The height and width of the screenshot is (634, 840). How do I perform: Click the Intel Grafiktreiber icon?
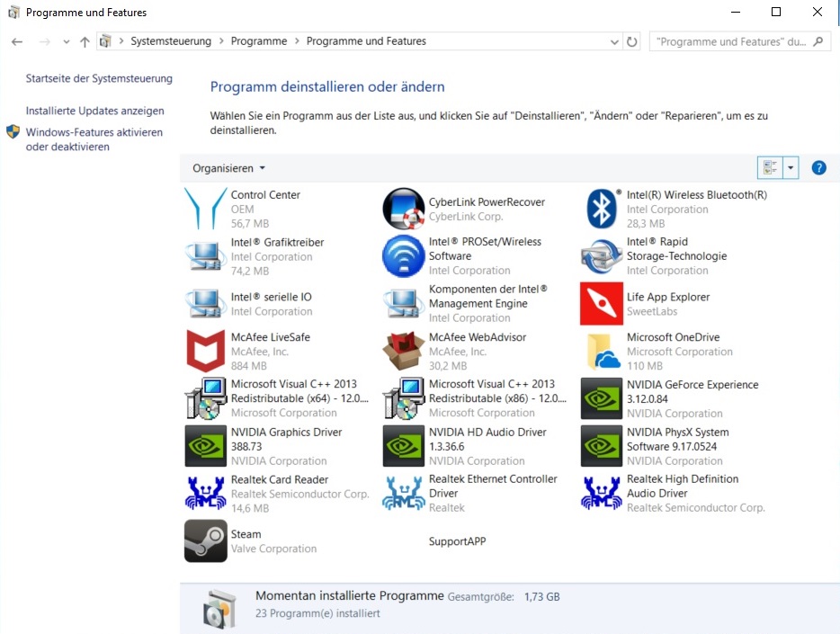(204, 256)
